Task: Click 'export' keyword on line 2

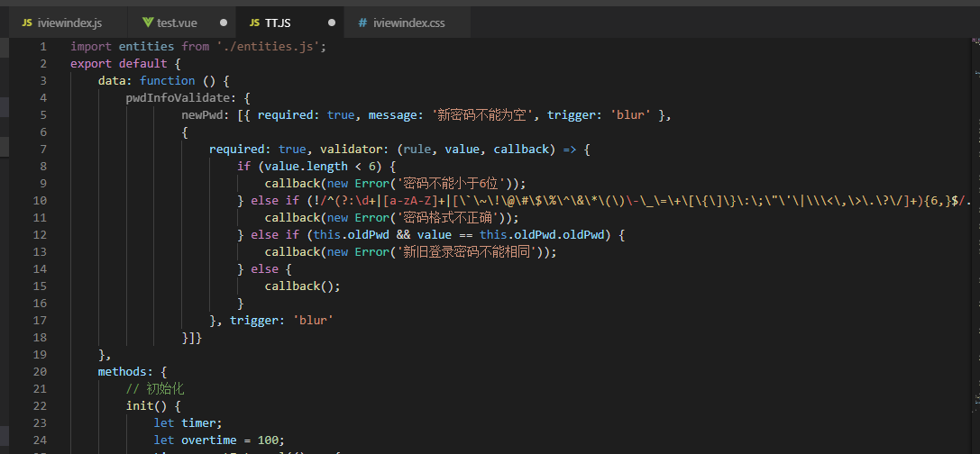Action: click(x=91, y=64)
